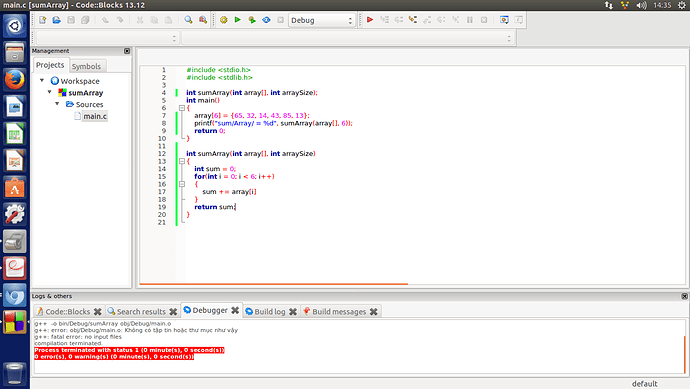
Task: Save all files icon
Action: (x=85, y=20)
